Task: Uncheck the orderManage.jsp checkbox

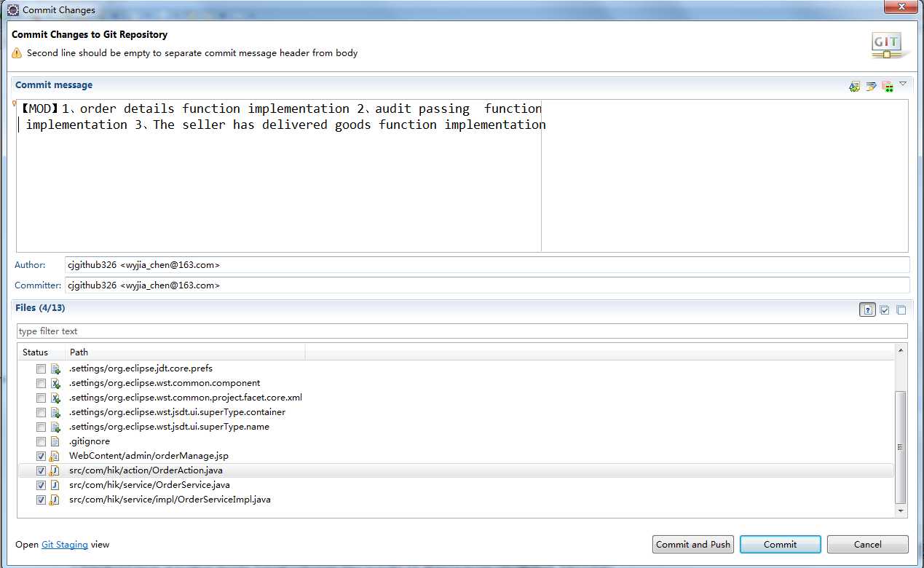Action: pos(42,456)
